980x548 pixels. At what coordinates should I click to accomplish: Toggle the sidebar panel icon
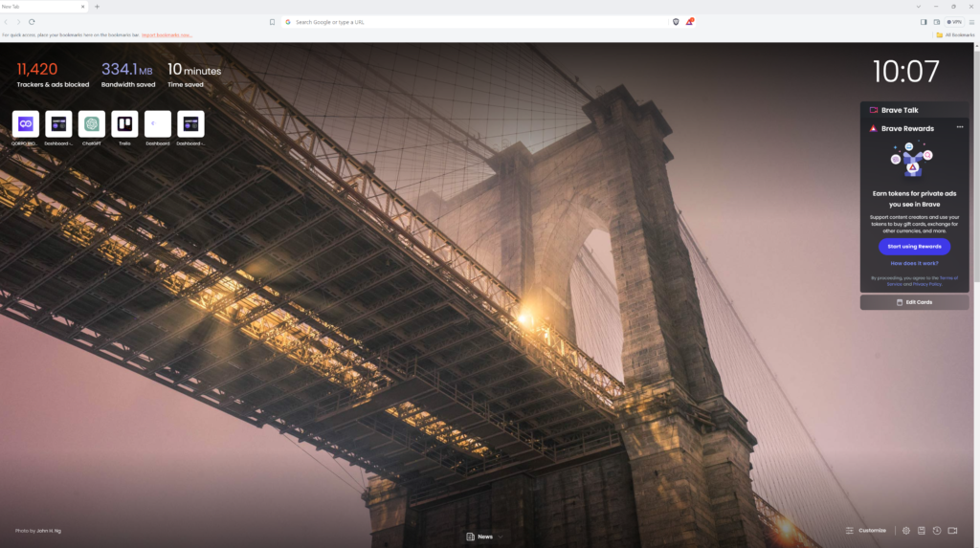pyautogui.click(x=924, y=22)
